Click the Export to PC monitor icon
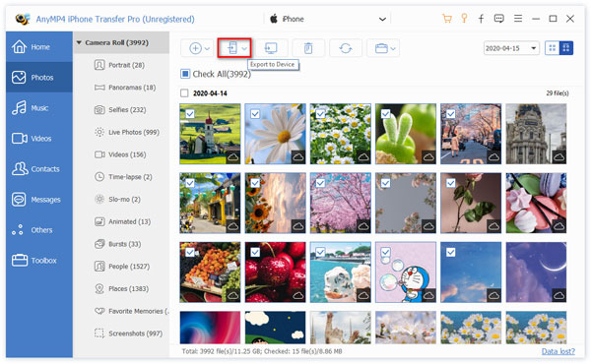Image resolution: width=591 pixels, height=364 pixels. coord(271,48)
